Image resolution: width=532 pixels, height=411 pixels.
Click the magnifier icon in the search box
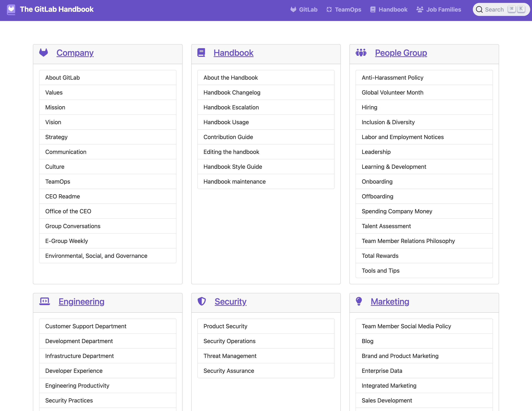click(479, 10)
